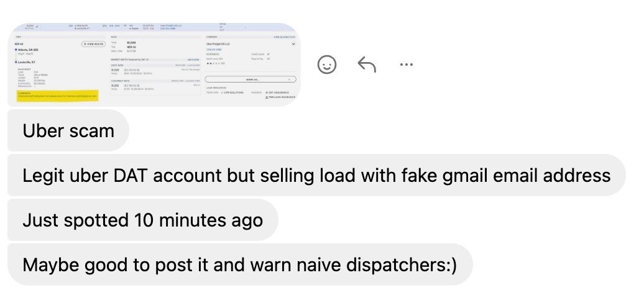
Task: Open more options for the image message
Action: (x=406, y=65)
